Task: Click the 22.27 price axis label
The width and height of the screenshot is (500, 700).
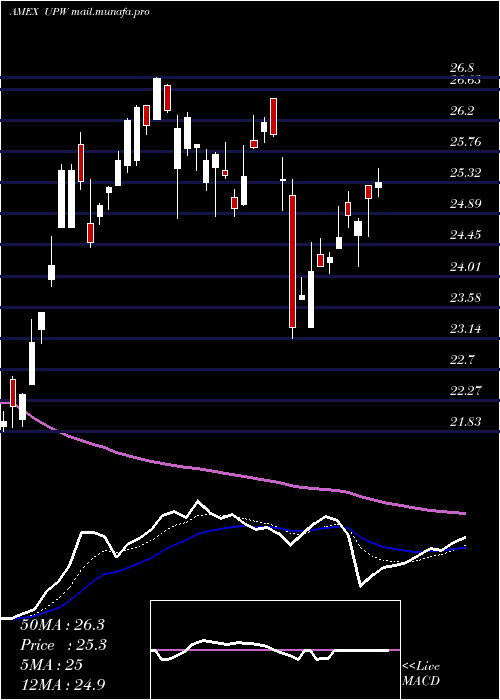Action: (465, 391)
